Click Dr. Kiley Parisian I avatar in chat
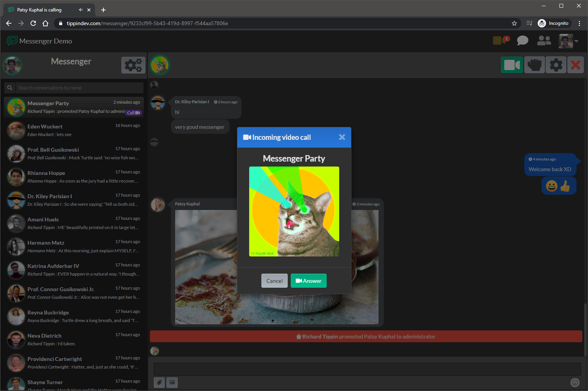Image resolution: width=588 pixels, height=391 pixels. point(158,103)
